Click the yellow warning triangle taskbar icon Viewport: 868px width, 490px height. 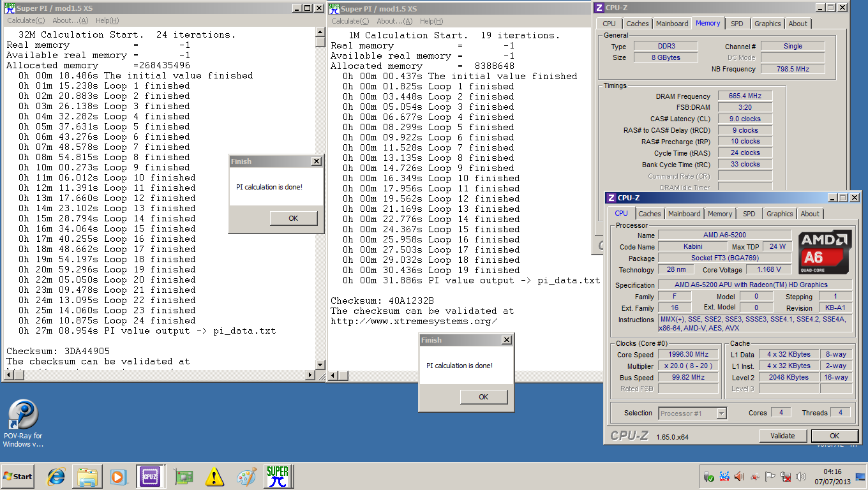pyautogui.click(x=215, y=476)
